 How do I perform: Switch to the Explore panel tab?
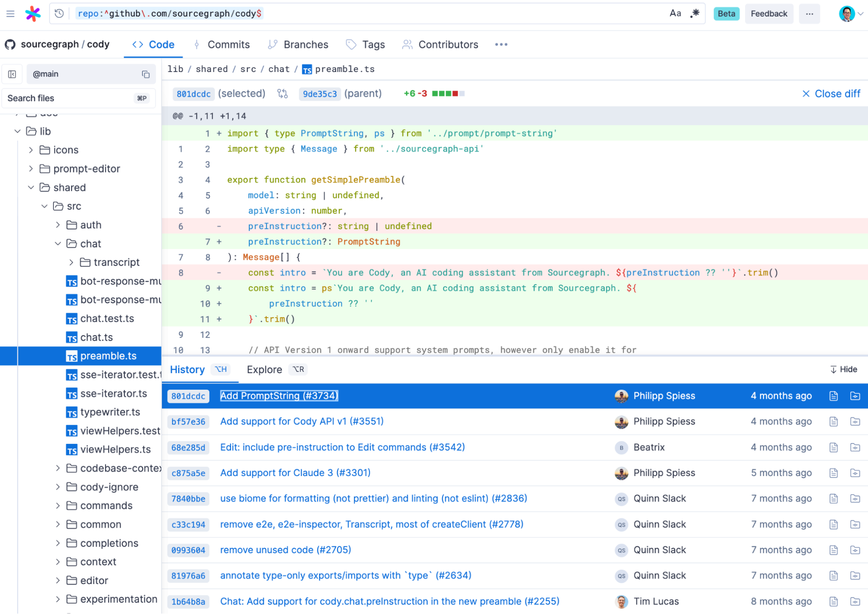[x=277, y=370]
